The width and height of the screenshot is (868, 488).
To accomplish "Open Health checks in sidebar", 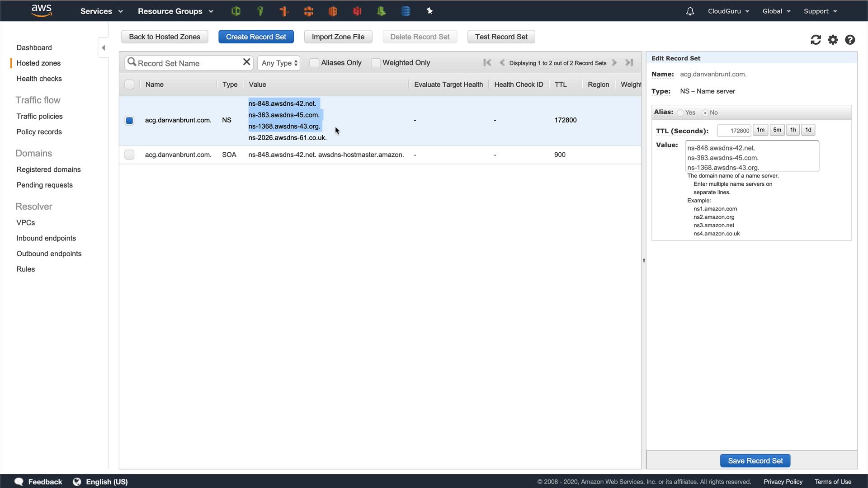I will tap(39, 79).
